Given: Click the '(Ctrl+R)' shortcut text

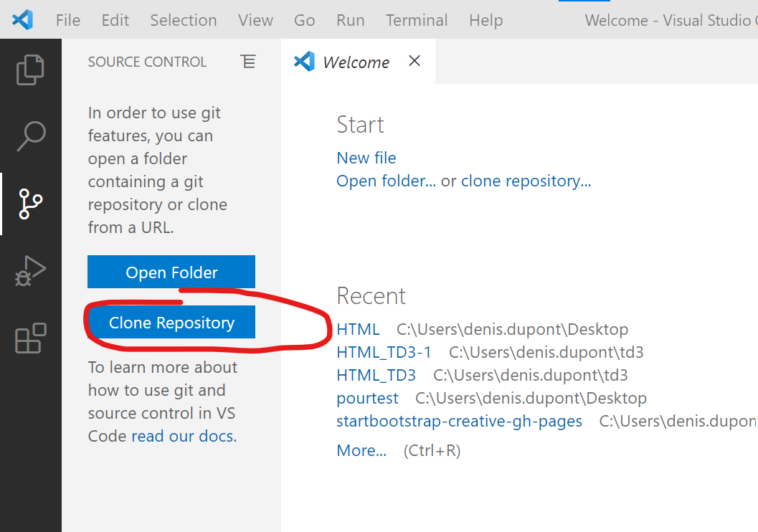Looking at the screenshot, I should 432,450.
